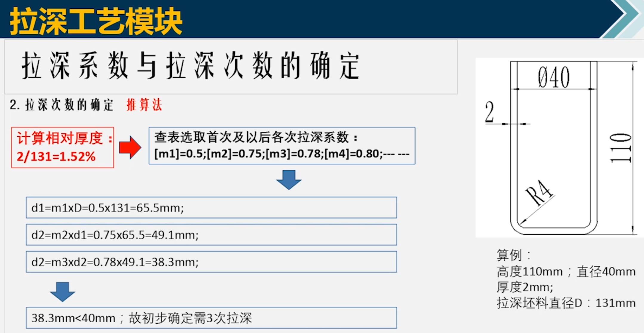Click the 2. 拉深次数的确定 subheading

coord(61,105)
